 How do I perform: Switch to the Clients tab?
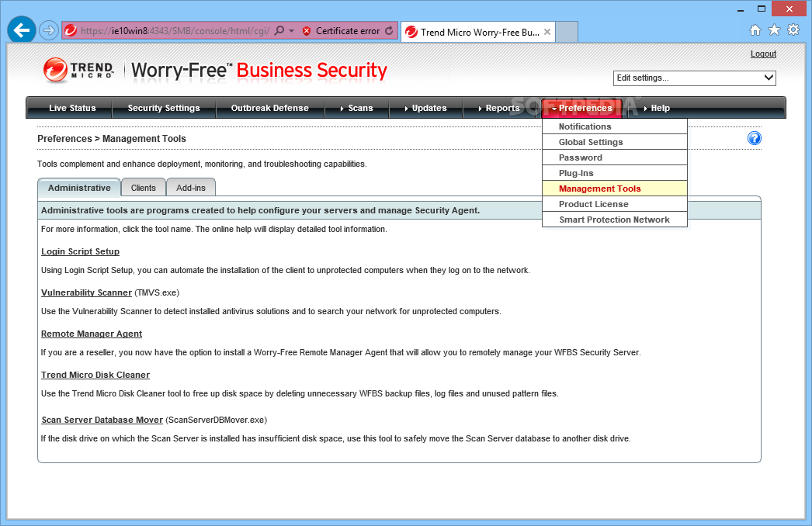(144, 188)
